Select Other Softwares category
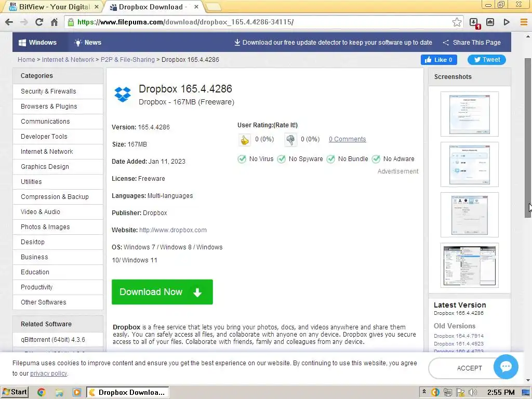 click(58, 302)
